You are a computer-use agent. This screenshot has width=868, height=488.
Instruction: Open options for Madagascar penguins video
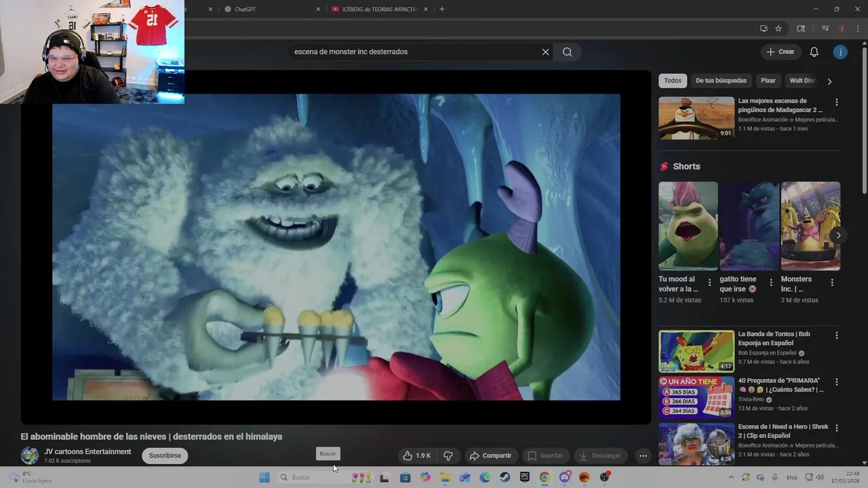tap(836, 102)
